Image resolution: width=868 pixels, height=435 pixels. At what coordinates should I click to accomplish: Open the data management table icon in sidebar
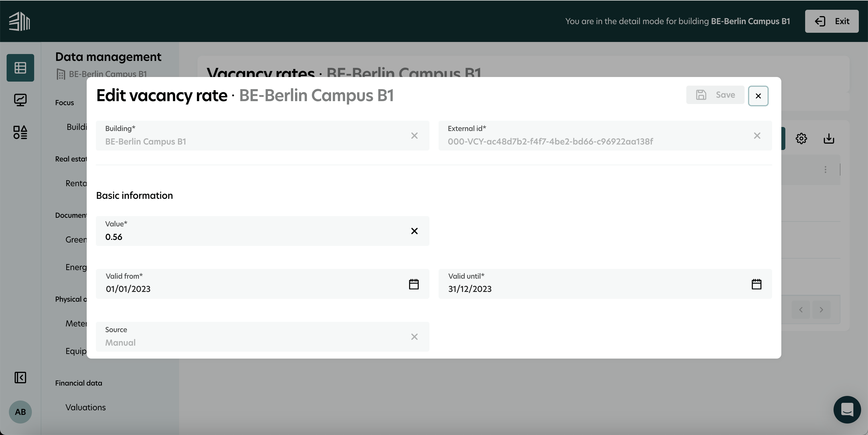click(20, 68)
